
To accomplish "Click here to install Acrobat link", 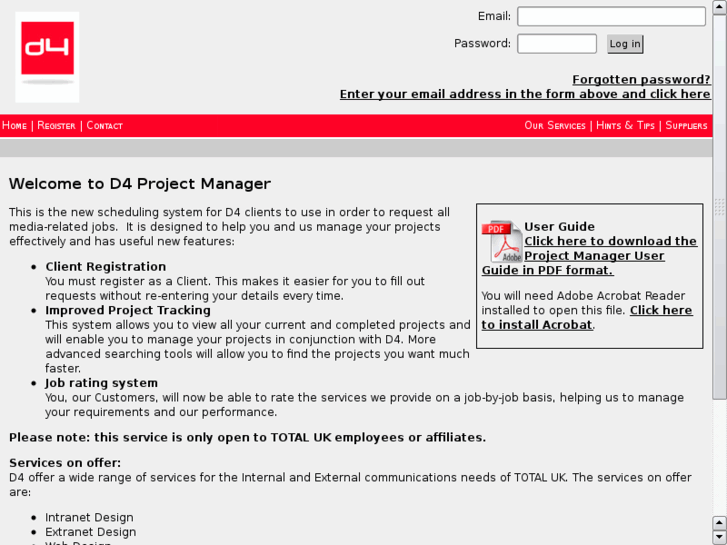I will 587,318.
